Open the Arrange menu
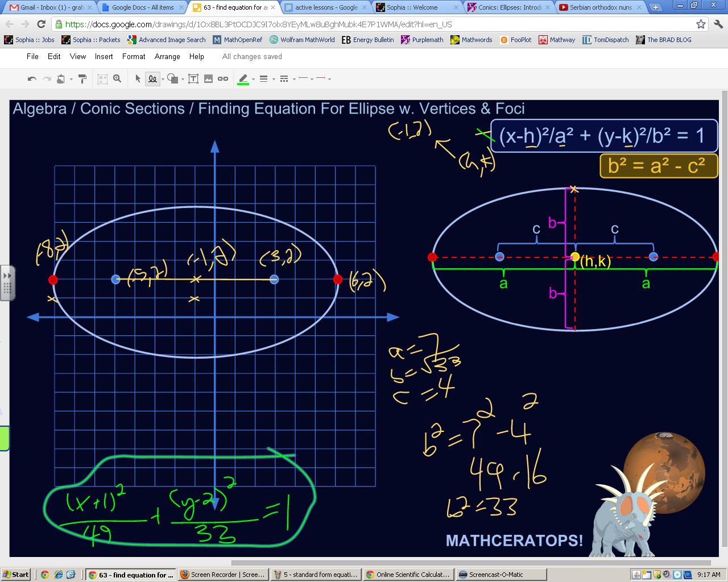The height and width of the screenshot is (582, 728). click(x=167, y=56)
